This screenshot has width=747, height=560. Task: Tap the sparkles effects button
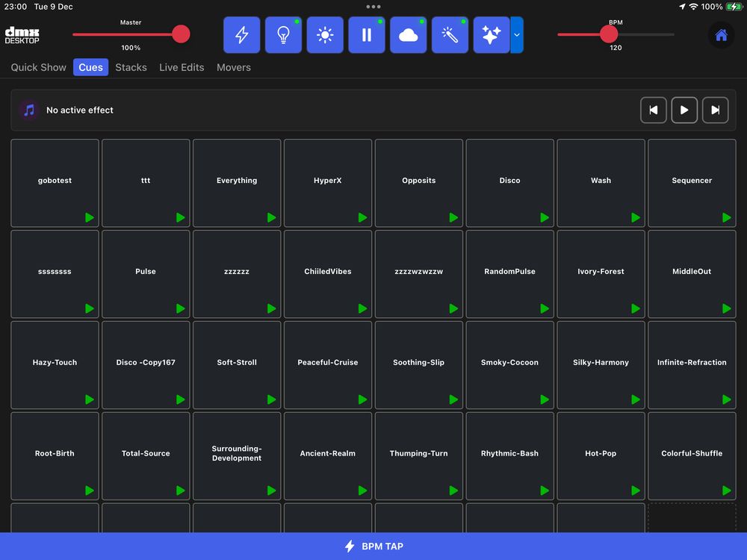pos(492,35)
